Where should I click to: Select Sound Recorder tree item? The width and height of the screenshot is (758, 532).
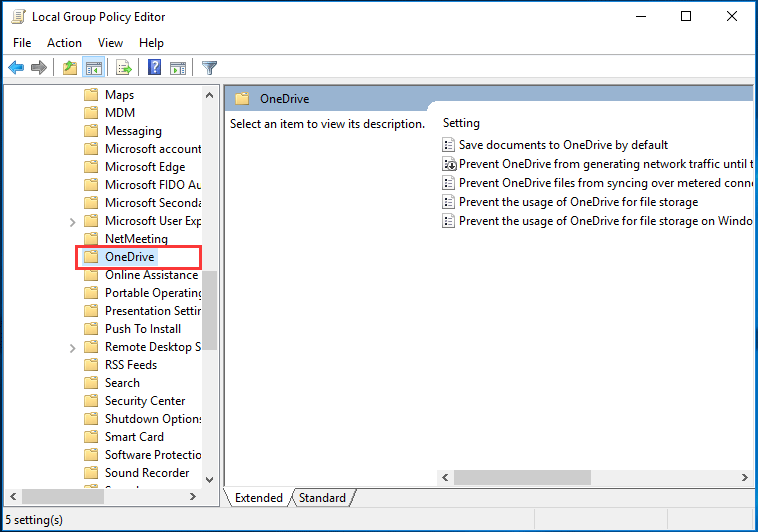click(x=147, y=473)
